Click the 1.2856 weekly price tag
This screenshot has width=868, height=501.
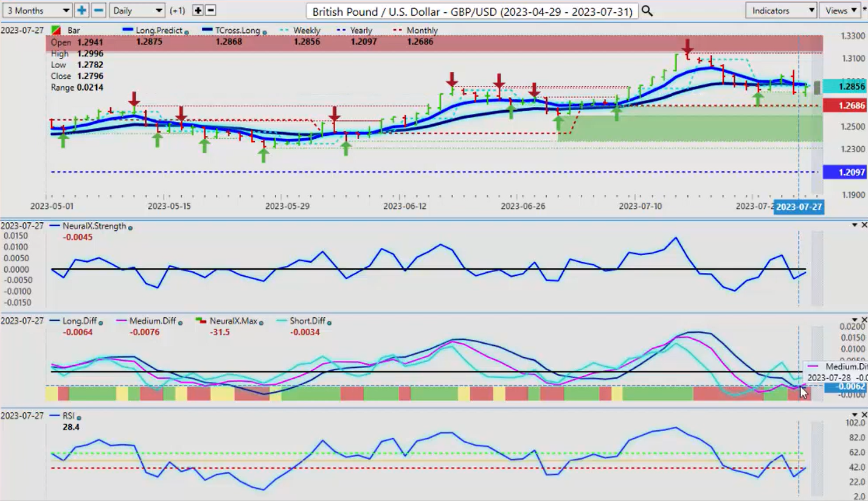pyautogui.click(x=845, y=86)
